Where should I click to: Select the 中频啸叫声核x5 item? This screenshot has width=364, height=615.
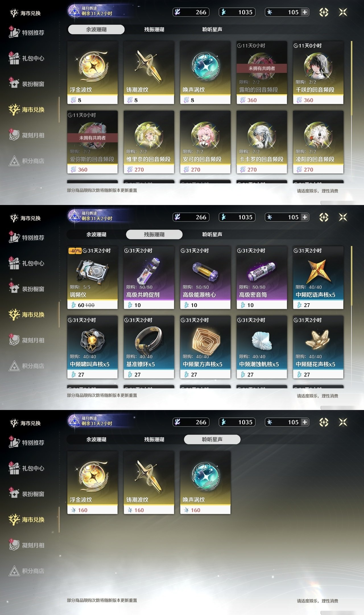tap(92, 347)
